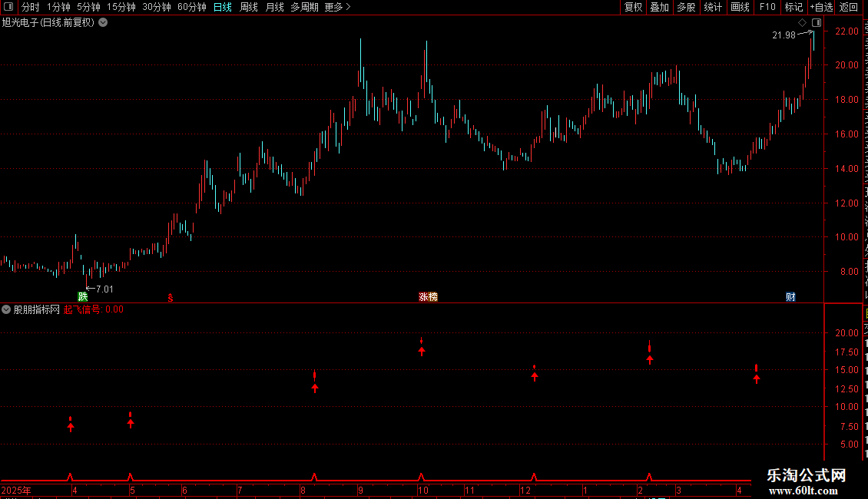Click the 股朋指标网 indicator name
868x499 pixels.
pos(37,310)
